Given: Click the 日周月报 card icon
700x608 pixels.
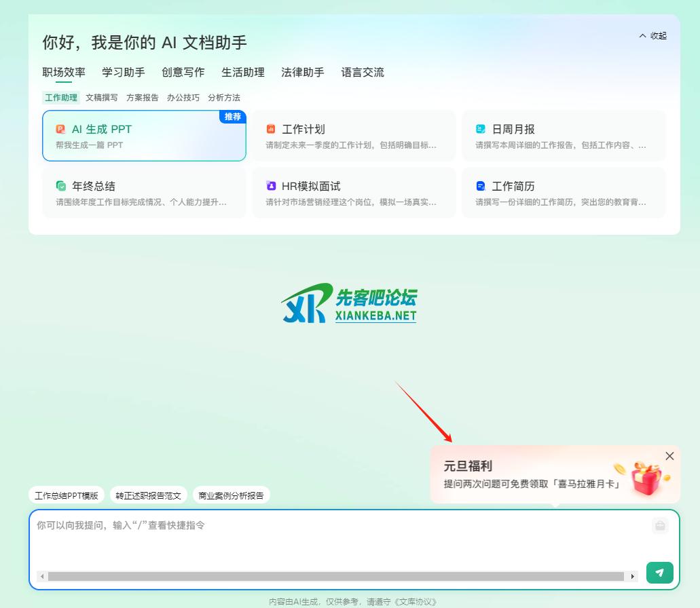Looking at the screenshot, I should (x=481, y=129).
